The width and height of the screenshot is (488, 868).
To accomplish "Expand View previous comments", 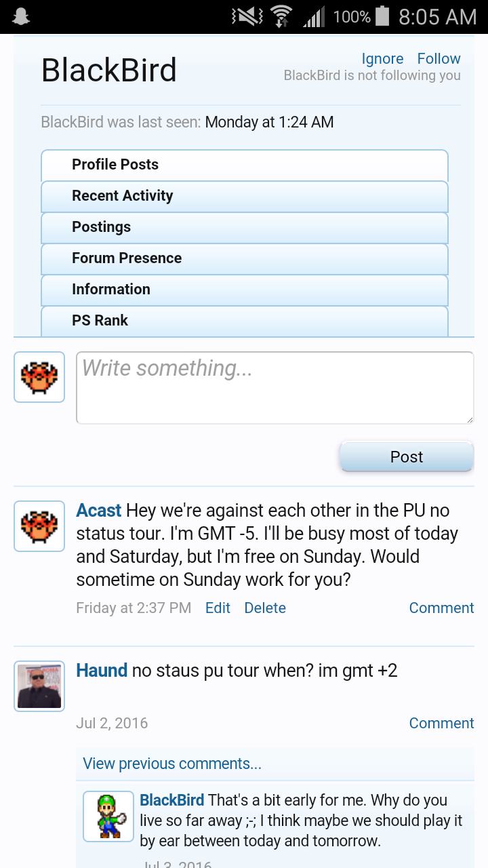I will (x=172, y=764).
